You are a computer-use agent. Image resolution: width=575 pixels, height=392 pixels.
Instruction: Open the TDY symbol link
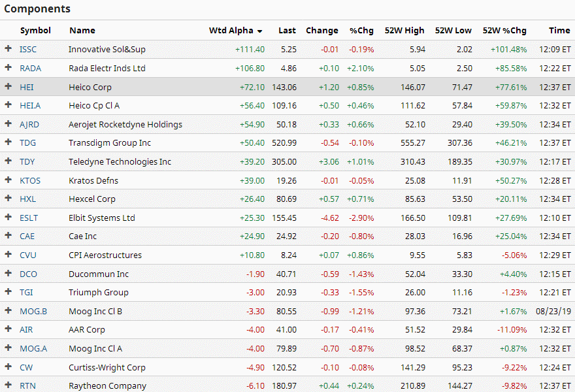pyautogui.click(x=27, y=162)
